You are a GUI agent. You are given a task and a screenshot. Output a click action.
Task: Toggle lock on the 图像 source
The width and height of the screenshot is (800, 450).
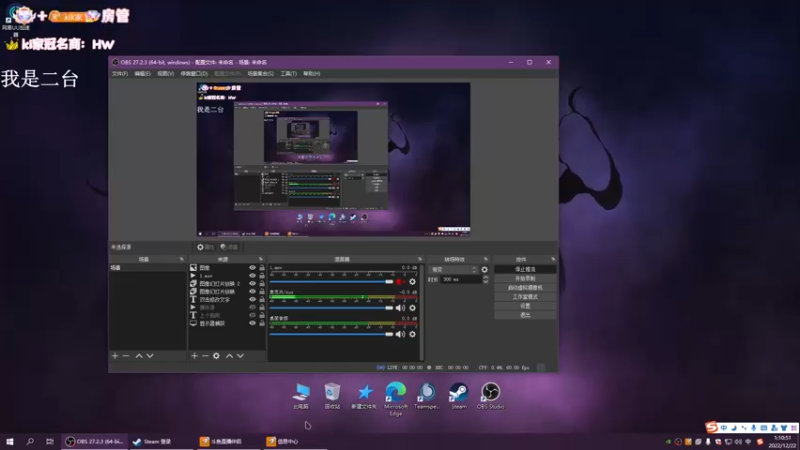(262, 267)
